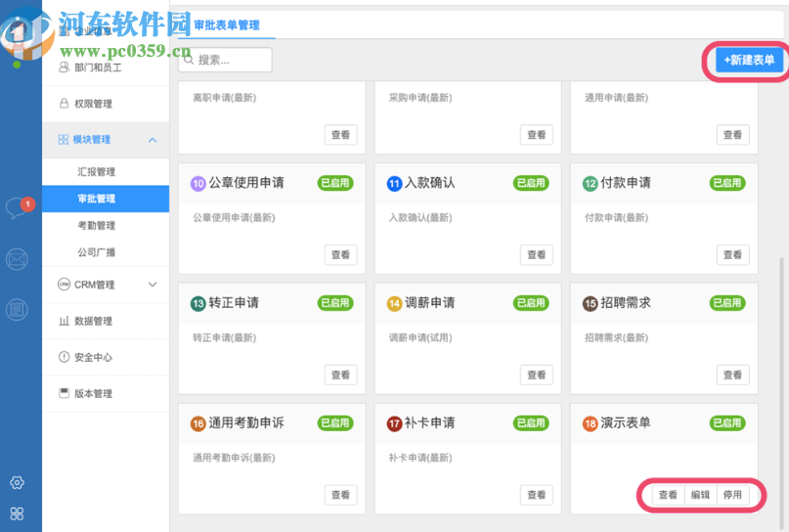Open 部门和员工 in the sidebar
Viewport: 789px width, 532px height.
[x=106, y=66]
